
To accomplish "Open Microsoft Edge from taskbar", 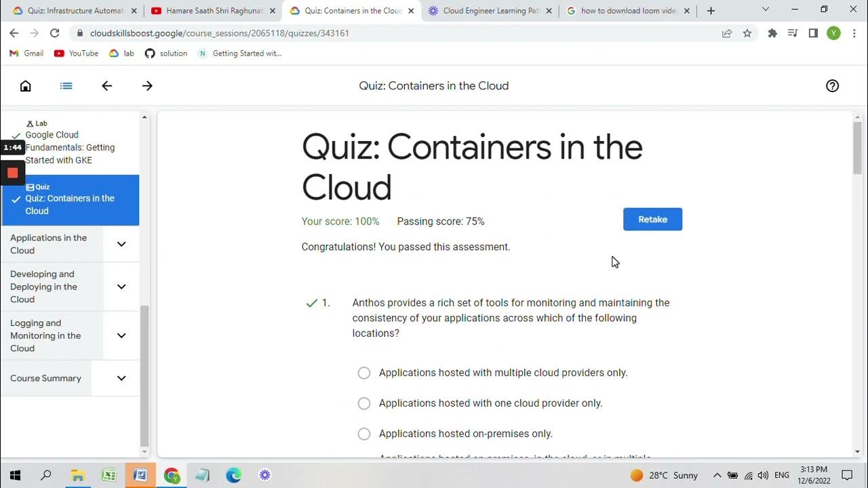I will coord(234,475).
